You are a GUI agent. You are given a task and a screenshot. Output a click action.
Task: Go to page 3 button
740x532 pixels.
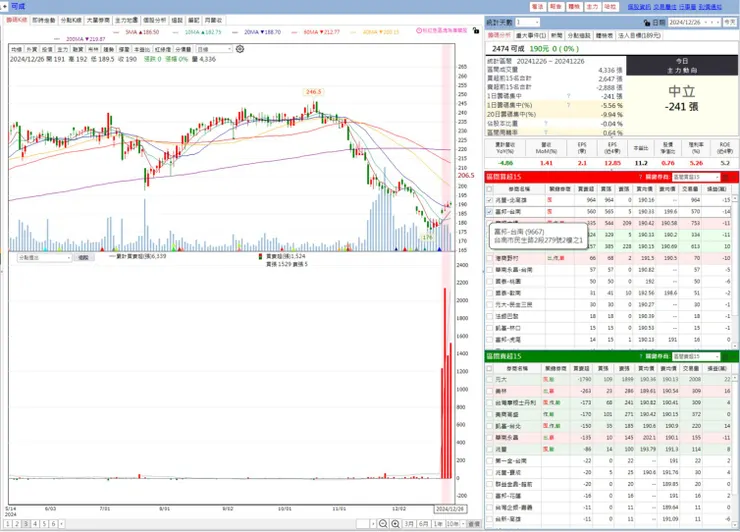(26, 524)
